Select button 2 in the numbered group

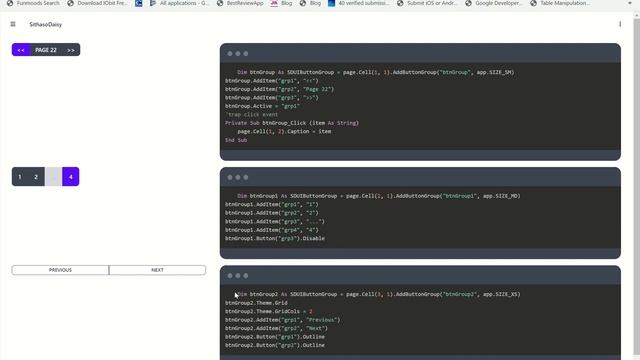[x=36, y=177]
